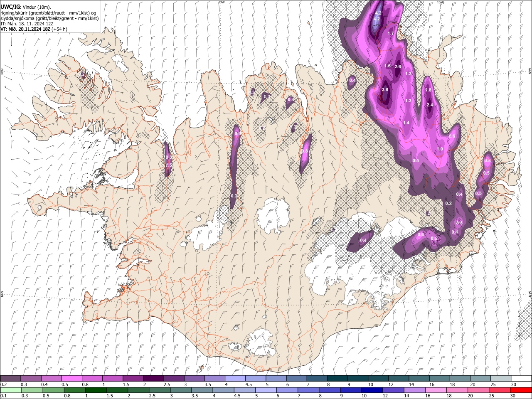Pick the dark blue swatch at 10 in lower legend
The width and height of the screenshot is (532, 399).
(x=371, y=390)
